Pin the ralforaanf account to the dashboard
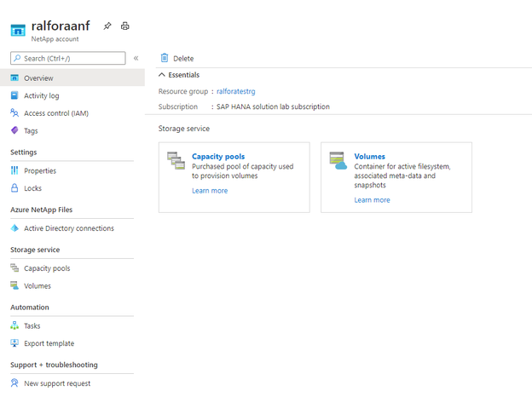The height and width of the screenshot is (397, 532). 107,26
